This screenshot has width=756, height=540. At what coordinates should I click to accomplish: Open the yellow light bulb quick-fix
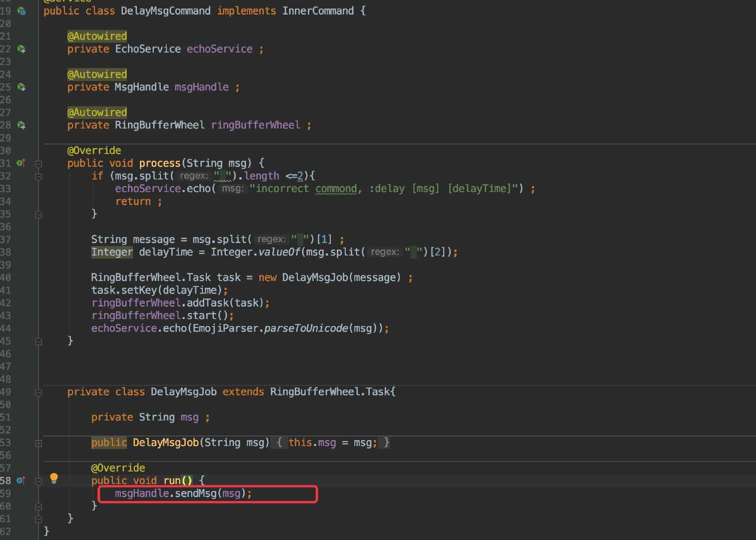tap(54, 478)
